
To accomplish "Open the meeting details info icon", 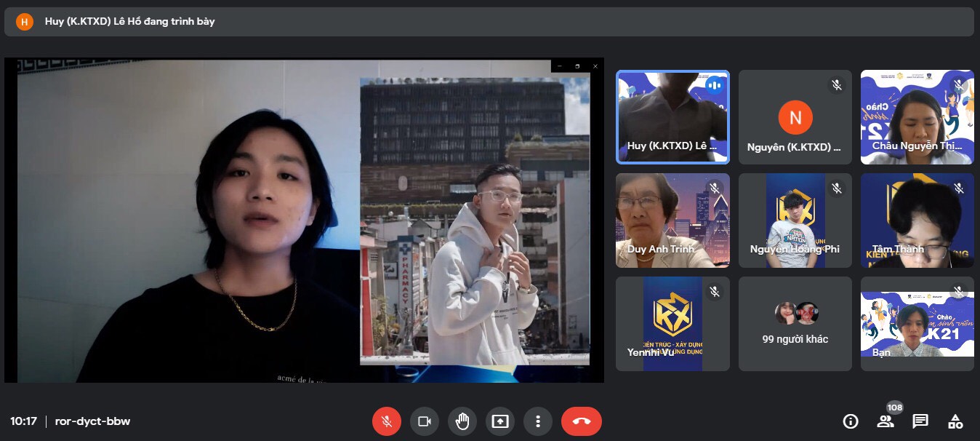I will [850, 421].
